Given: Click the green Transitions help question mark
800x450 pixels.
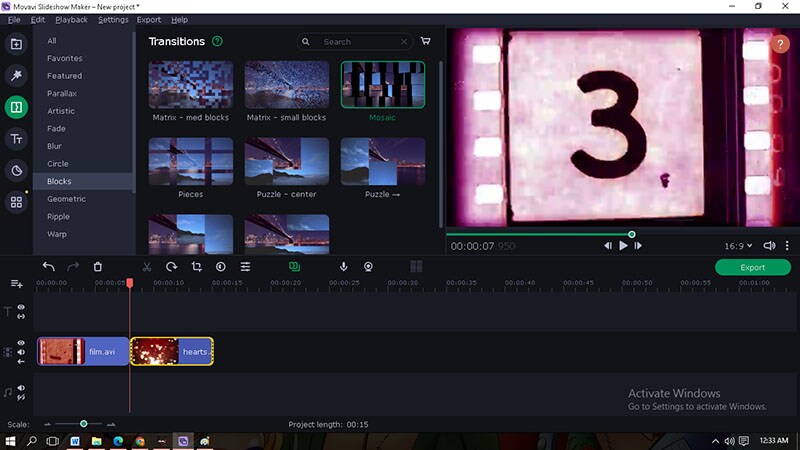Looking at the screenshot, I should [217, 41].
